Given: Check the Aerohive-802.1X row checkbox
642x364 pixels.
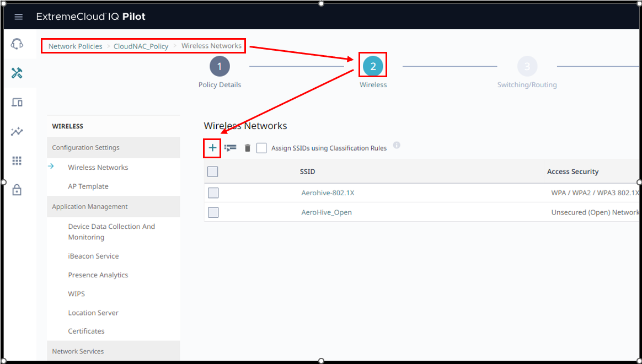Looking at the screenshot, I should pyautogui.click(x=213, y=193).
